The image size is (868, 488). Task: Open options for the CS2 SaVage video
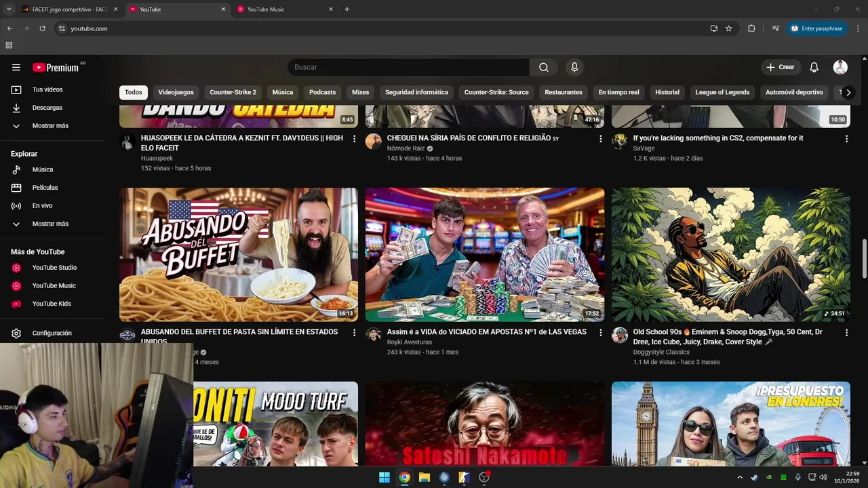846,139
